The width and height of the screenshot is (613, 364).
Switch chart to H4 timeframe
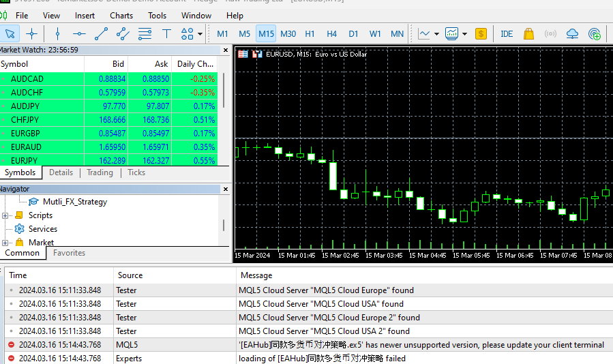(x=331, y=34)
